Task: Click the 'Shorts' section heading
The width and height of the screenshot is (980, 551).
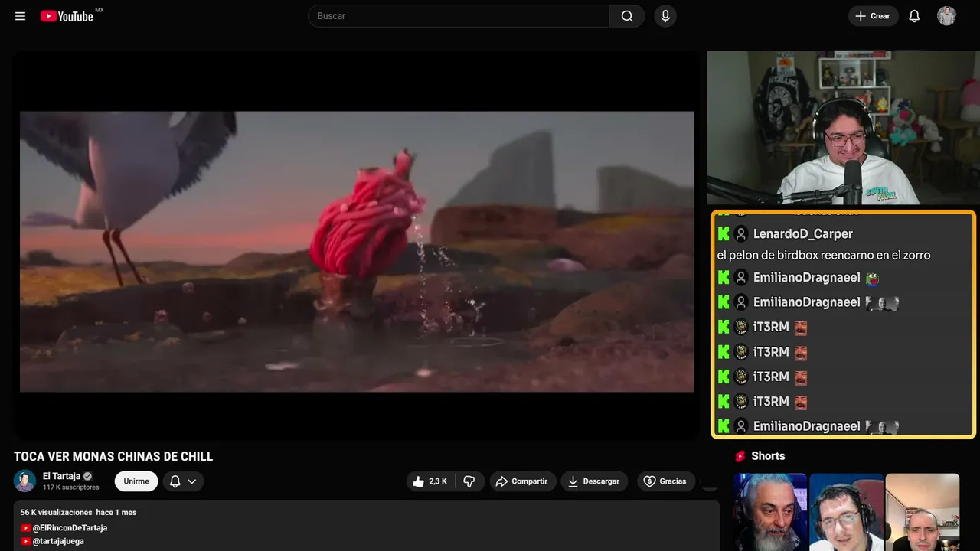Action: click(768, 456)
